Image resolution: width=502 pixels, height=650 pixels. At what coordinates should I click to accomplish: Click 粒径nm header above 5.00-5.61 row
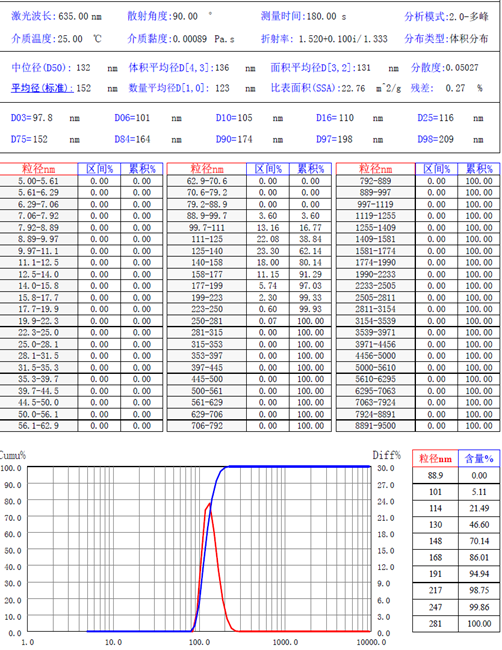39,169
